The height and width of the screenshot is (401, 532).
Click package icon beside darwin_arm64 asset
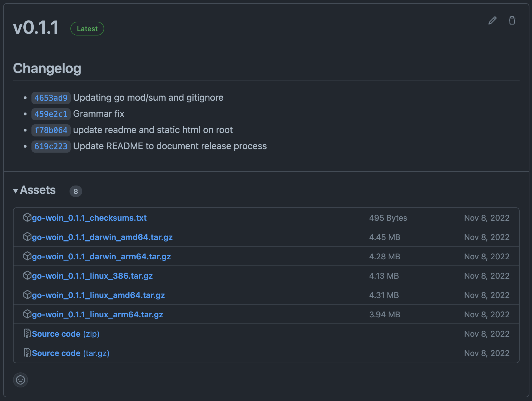pos(27,256)
